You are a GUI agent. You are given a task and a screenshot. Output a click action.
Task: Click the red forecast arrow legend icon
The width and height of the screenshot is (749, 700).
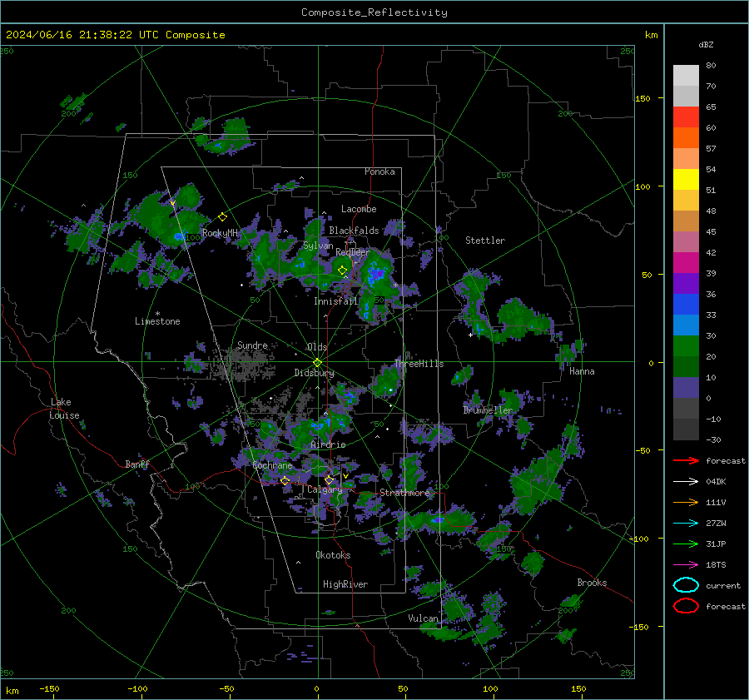[x=686, y=460]
